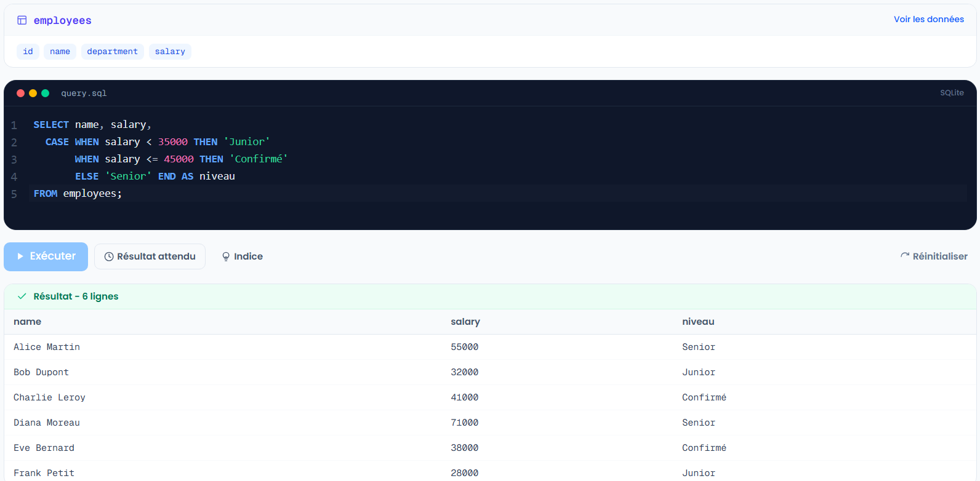Image resolution: width=980 pixels, height=481 pixels.
Task: Select the Frank Petit cell
Action: tap(44, 473)
